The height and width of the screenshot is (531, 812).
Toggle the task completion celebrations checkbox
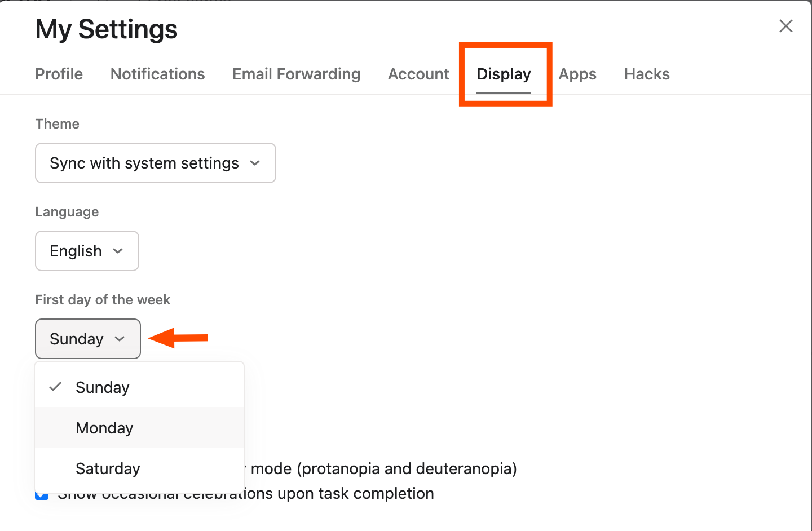click(42, 495)
